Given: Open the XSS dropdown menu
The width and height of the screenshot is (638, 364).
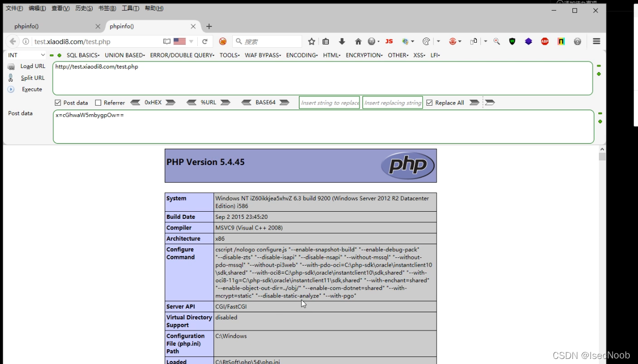Looking at the screenshot, I should tap(419, 55).
